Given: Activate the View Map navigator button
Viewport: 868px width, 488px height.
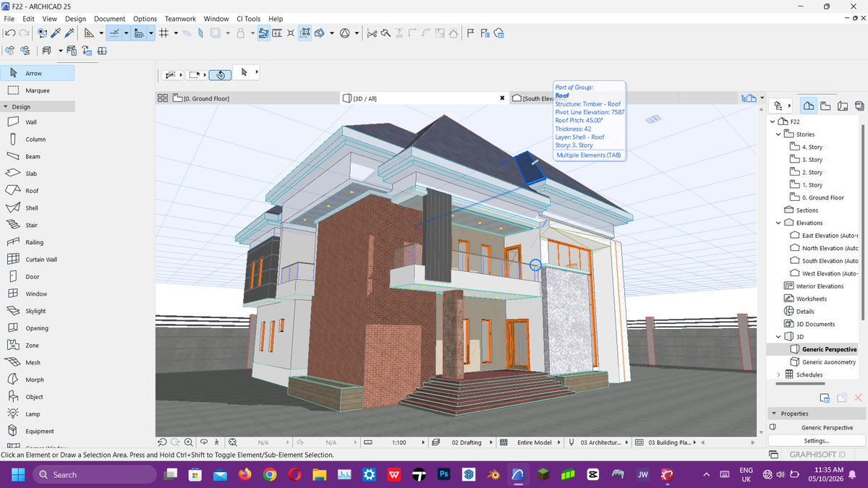Looking at the screenshot, I should (825, 106).
